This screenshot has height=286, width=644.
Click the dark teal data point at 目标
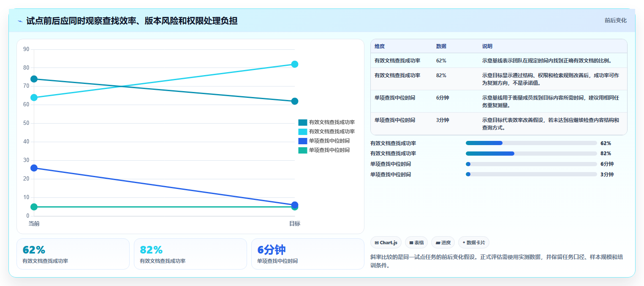click(x=295, y=101)
